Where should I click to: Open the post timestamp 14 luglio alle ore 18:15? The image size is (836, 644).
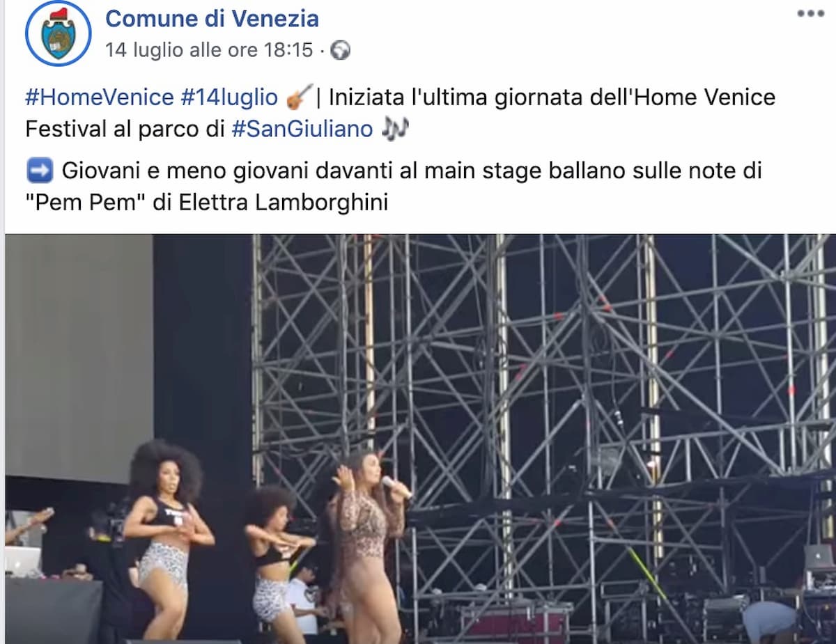pos(209,51)
